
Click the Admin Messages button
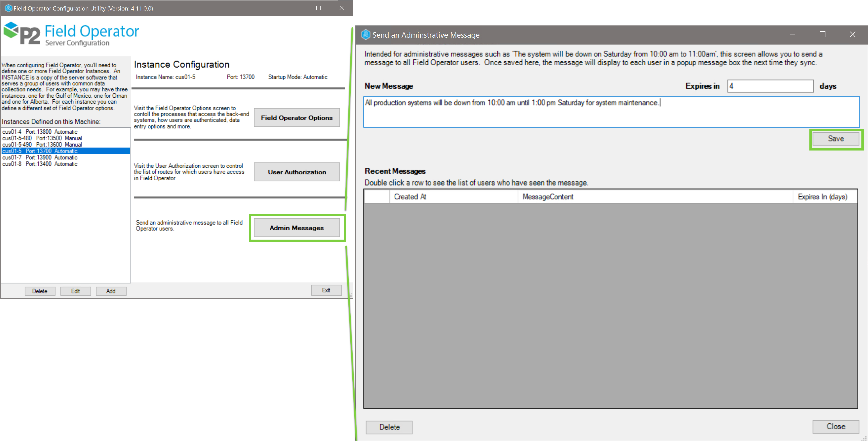tap(296, 228)
